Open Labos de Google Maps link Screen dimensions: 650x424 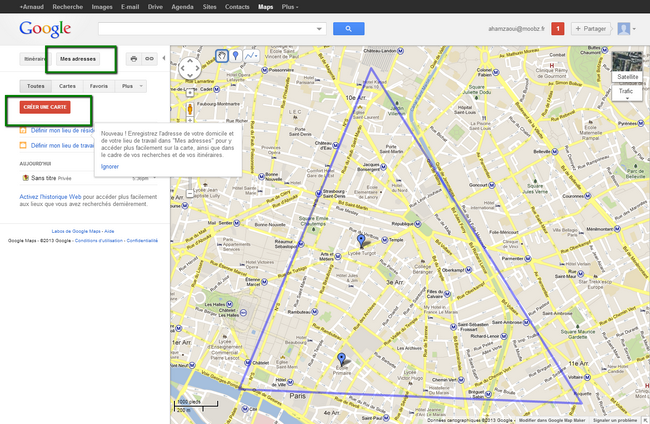click(76, 231)
